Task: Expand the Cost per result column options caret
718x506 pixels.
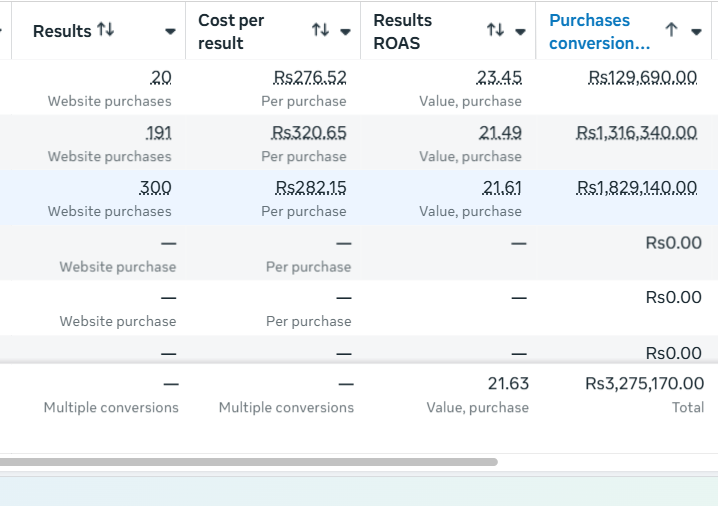Action: (345, 32)
